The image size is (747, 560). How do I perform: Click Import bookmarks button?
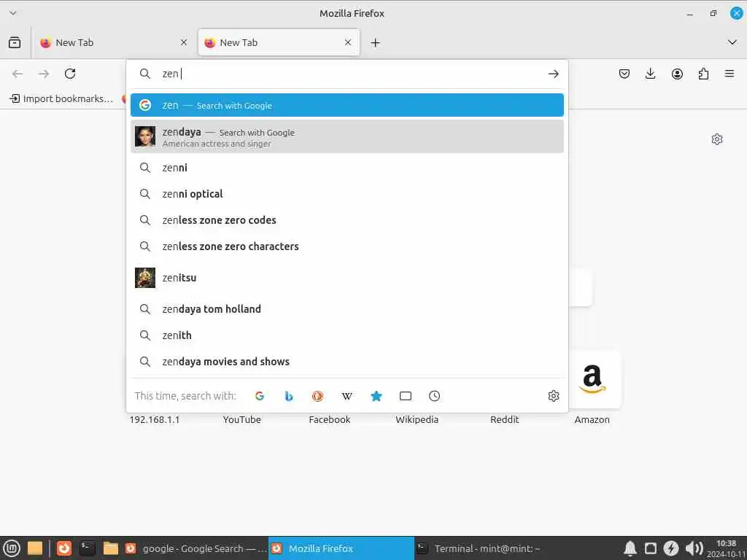[61, 98]
